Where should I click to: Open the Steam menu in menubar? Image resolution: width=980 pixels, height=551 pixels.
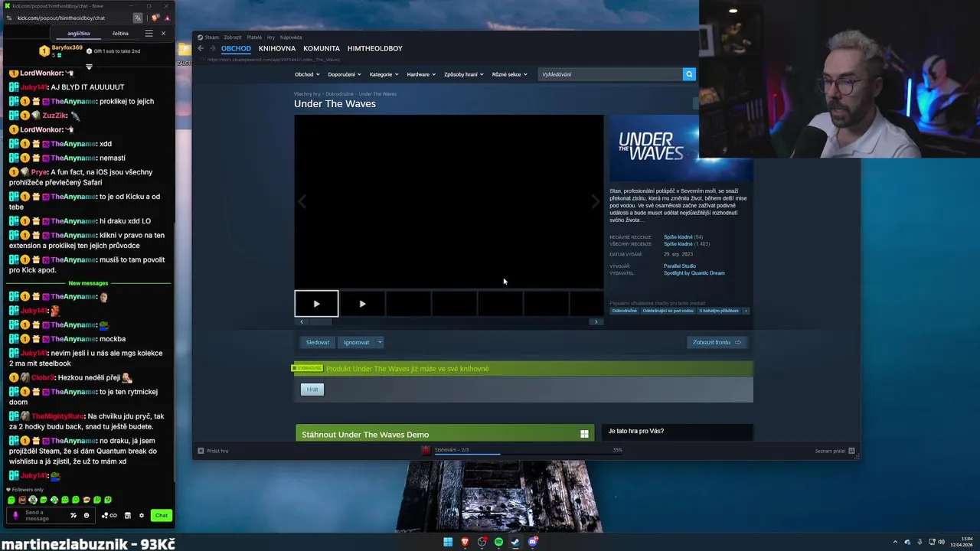coord(211,37)
